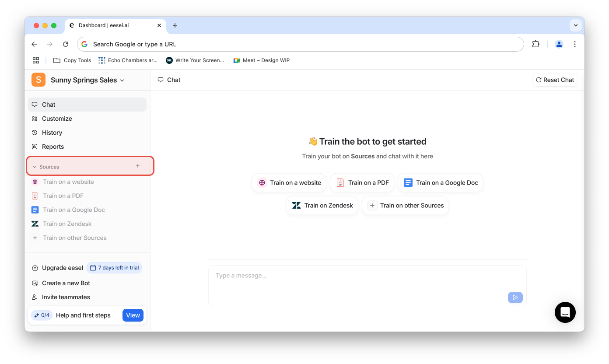This screenshot has width=609, height=364.
Task: Click the PDF icon on Train on a PDF card
Action: tap(340, 183)
